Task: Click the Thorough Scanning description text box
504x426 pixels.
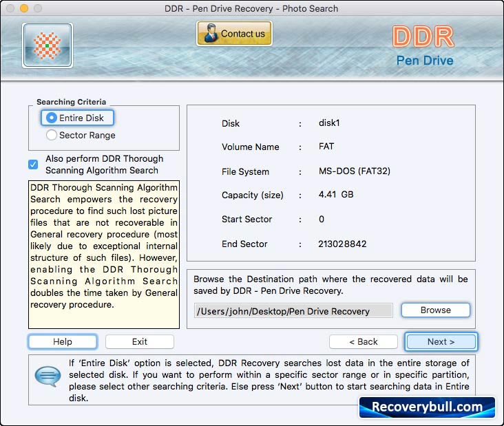Action: [x=104, y=255]
